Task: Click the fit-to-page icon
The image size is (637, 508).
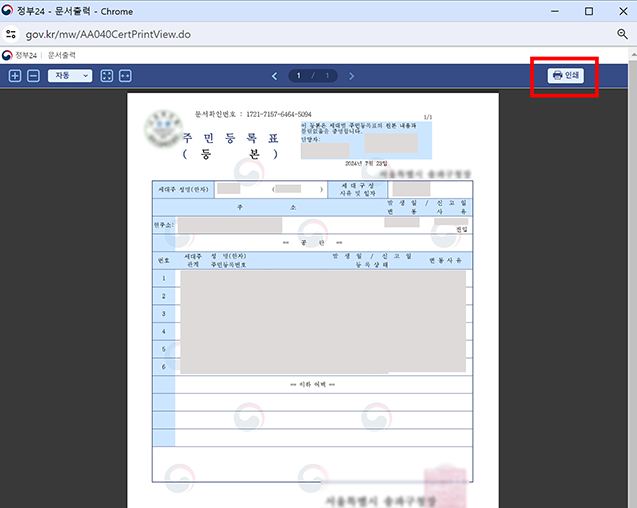Action: coord(106,76)
